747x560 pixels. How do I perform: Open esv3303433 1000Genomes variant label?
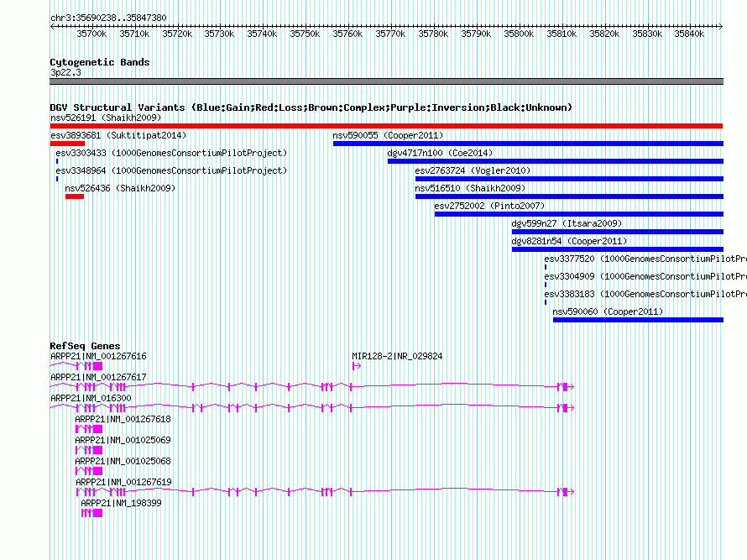tap(171, 153)
